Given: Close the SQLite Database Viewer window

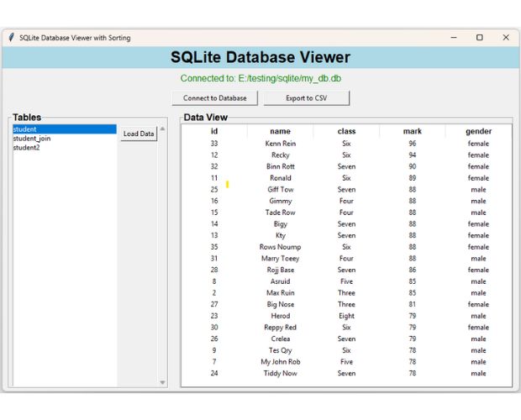Looking at the screenshot, I should pos(506,37).
